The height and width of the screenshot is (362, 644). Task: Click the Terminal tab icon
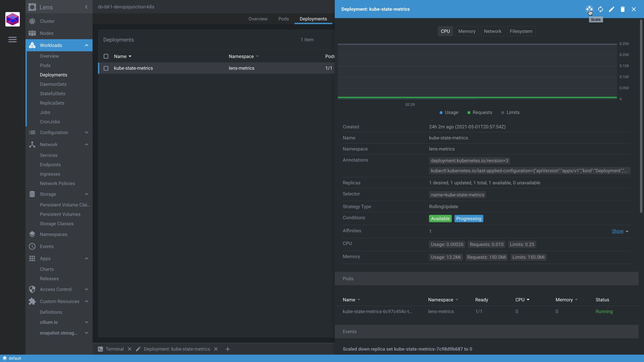pos(100,349)
